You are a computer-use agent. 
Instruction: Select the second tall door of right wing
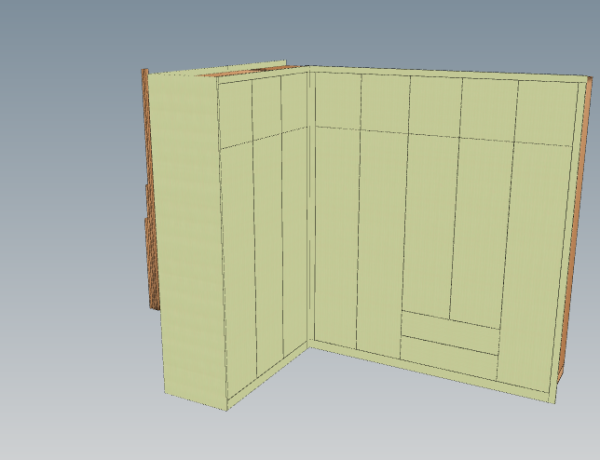380,245
